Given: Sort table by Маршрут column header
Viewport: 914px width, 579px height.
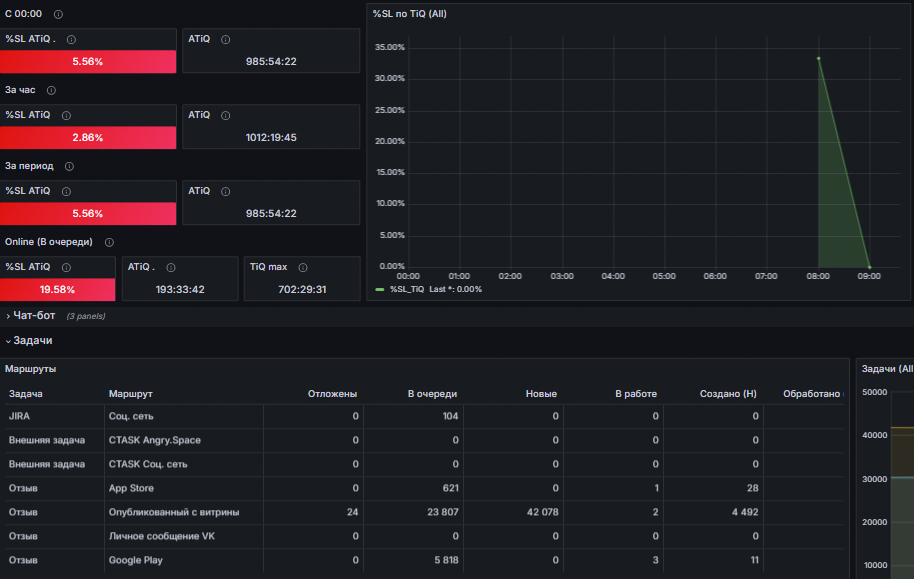Looking at the screenshot, I should 131,394.
